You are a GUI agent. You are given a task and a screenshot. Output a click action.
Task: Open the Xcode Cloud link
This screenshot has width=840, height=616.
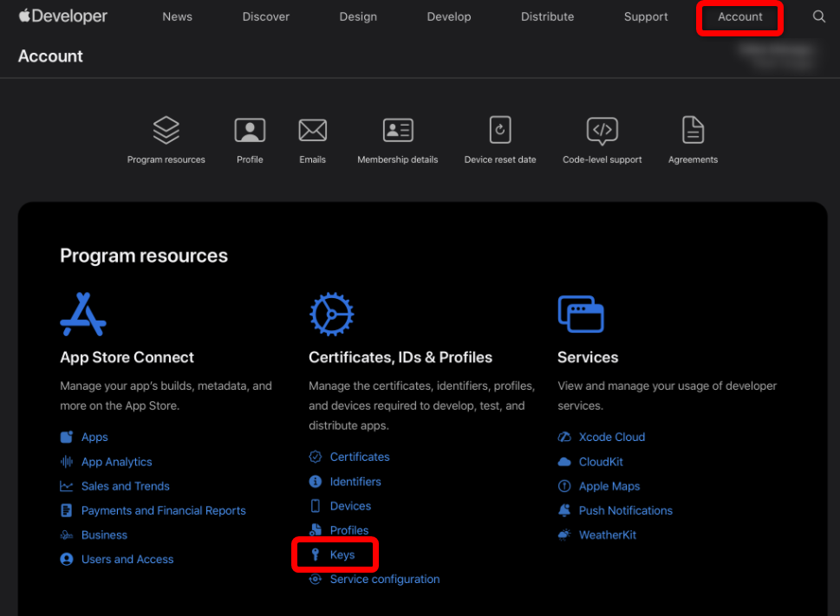[612, 437]
